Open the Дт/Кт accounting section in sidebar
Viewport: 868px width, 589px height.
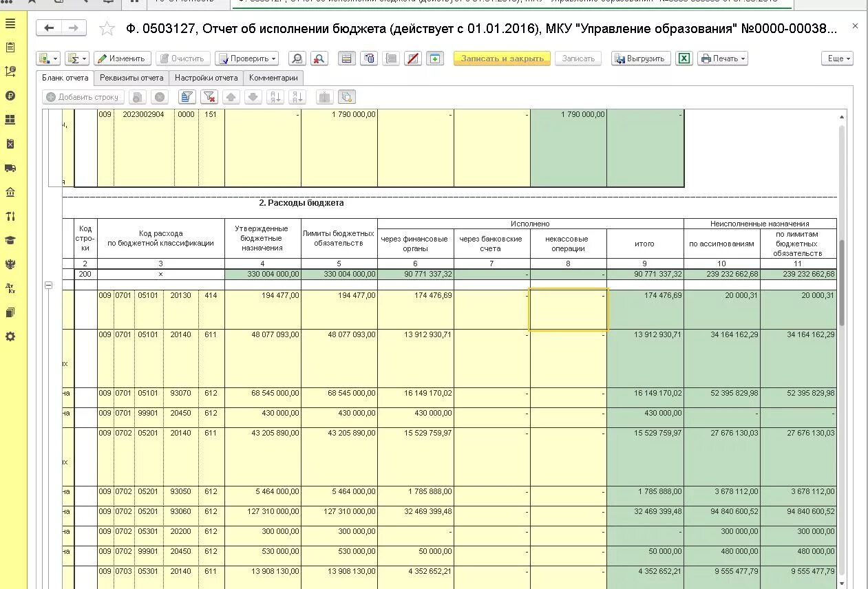point(10,288)
